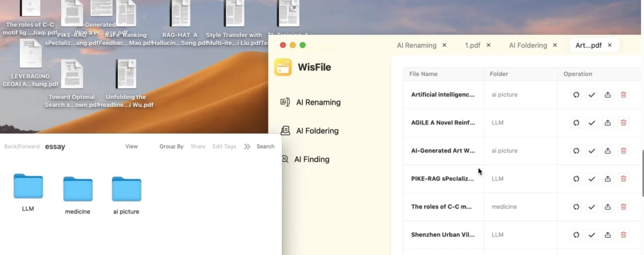Close the 1.pdf tab
Viewport: 644px width, 255px height.
pos(489,45)
